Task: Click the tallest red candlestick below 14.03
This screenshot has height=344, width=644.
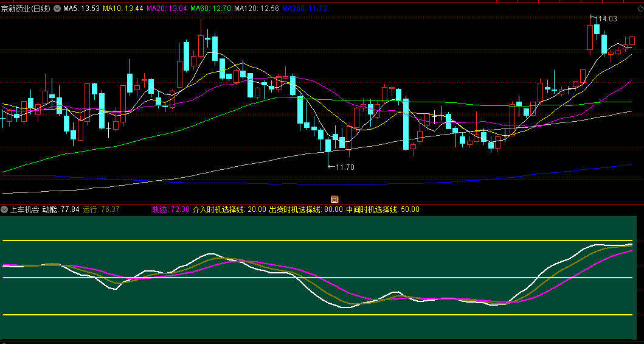Action: pyautogui.click(x=590, y=37)
